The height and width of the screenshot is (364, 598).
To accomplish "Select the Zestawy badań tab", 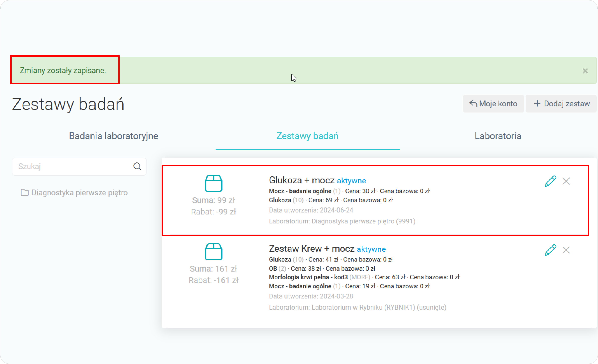I will pos(307,136).
